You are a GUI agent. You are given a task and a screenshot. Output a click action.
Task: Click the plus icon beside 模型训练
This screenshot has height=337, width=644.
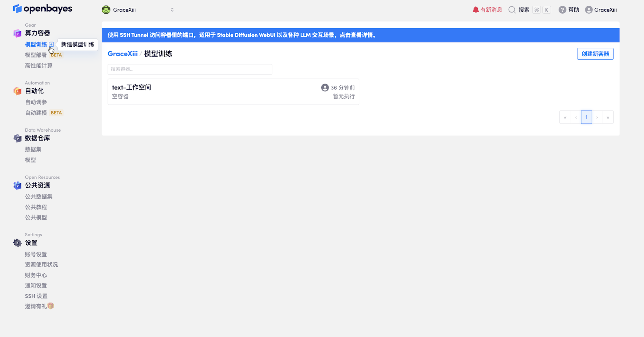tap(51, 44)
